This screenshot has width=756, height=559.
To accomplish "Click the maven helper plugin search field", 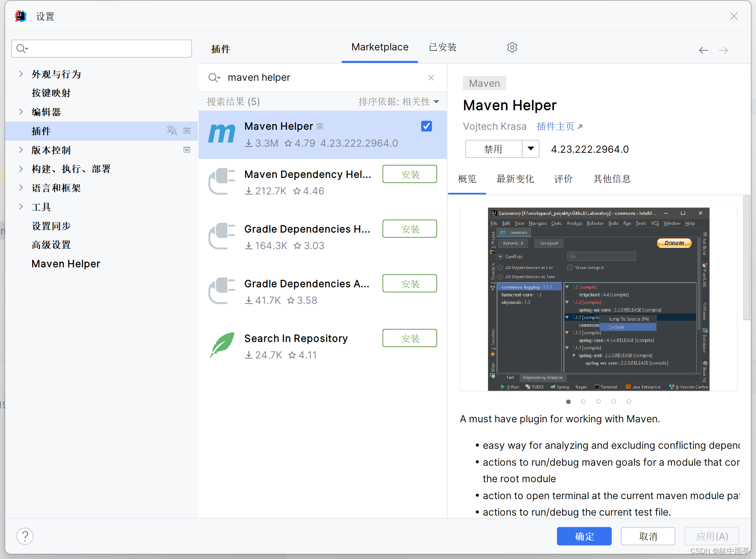I will pyautogui.click(x=323, y=78).
